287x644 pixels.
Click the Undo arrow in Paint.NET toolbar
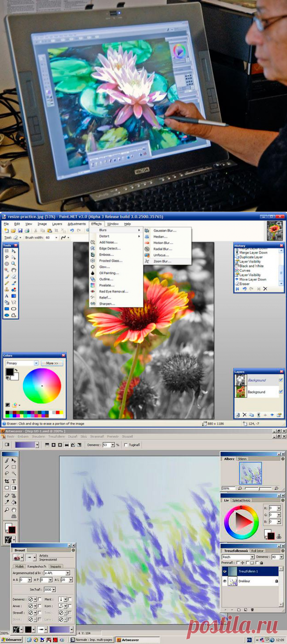pos(72,230)
